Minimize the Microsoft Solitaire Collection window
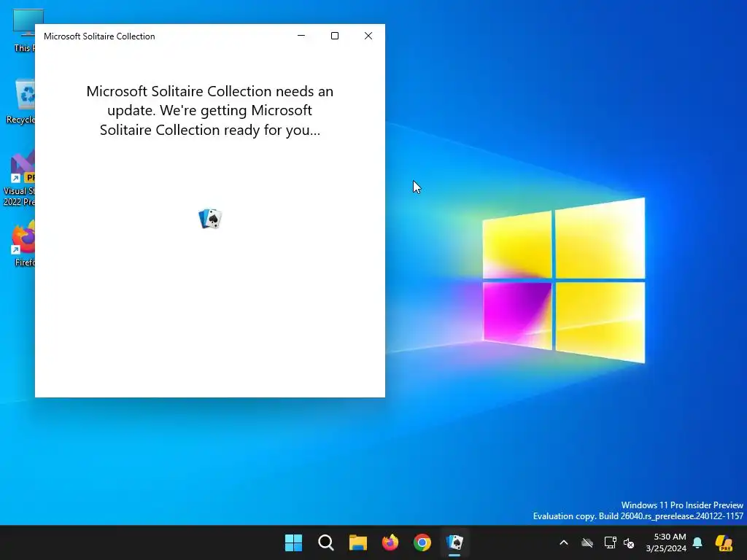The height and width of the screenshot is (560, 747). [301, 36]
